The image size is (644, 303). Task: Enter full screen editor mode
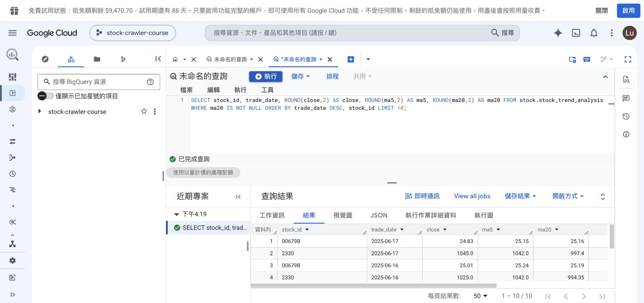click(x=628, y=59)
